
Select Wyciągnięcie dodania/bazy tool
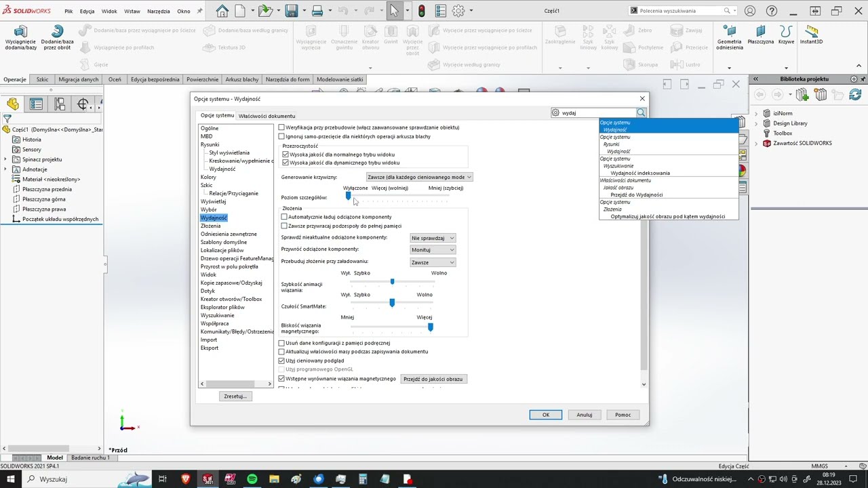click(x=20, y=37)
